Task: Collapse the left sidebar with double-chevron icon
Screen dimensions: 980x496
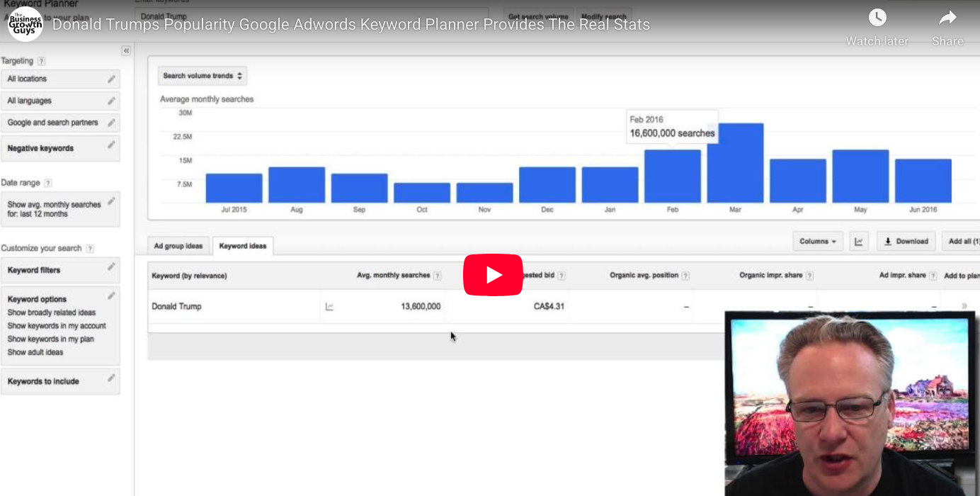Action: 126,51
